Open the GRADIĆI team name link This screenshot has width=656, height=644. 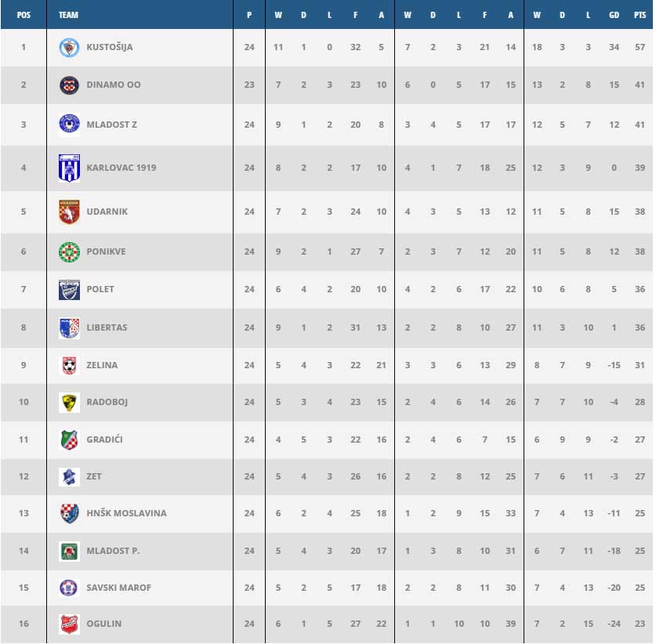click(104, 440)
